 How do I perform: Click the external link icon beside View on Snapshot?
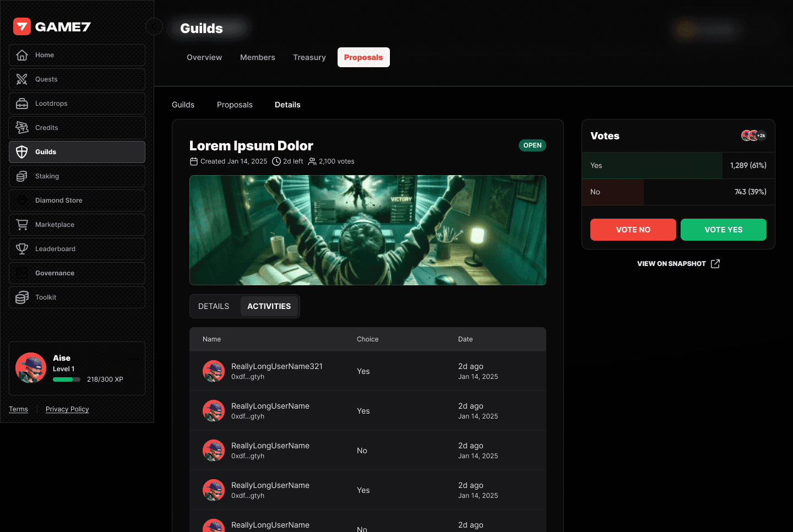tap(715, 264)
